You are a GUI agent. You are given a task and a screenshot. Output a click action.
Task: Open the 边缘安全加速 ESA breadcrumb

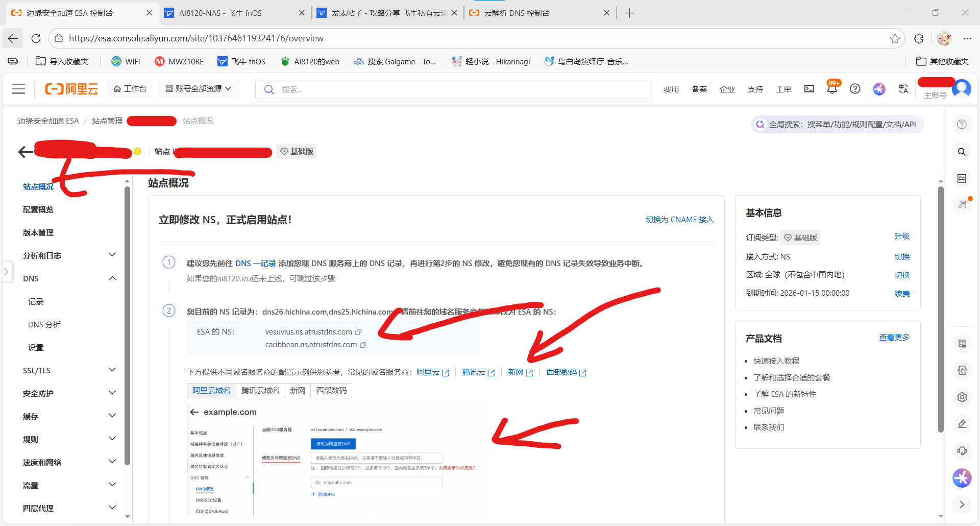(x=48, y=121)
